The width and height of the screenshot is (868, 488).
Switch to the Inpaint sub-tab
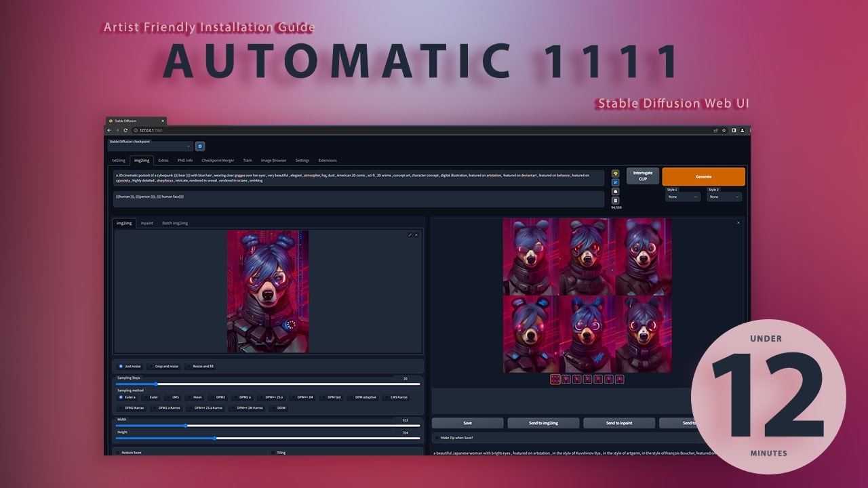tap(147, 223)
